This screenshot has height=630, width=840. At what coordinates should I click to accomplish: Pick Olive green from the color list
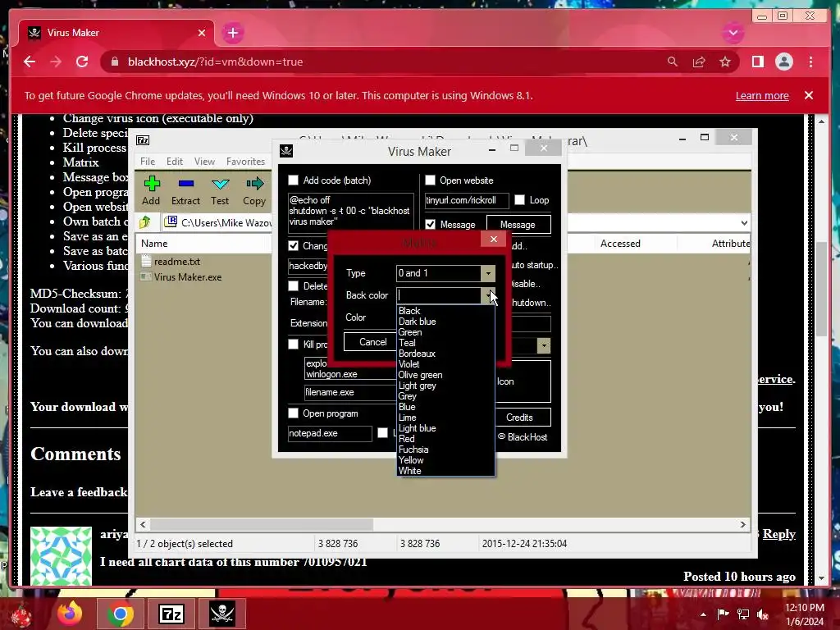click(445, 375)
